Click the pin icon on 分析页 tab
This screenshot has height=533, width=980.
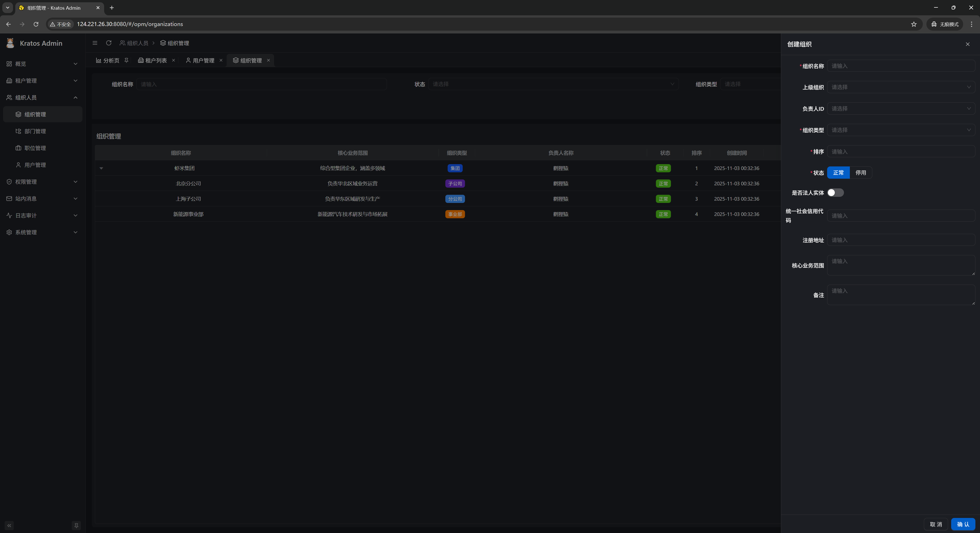[126, 60]
